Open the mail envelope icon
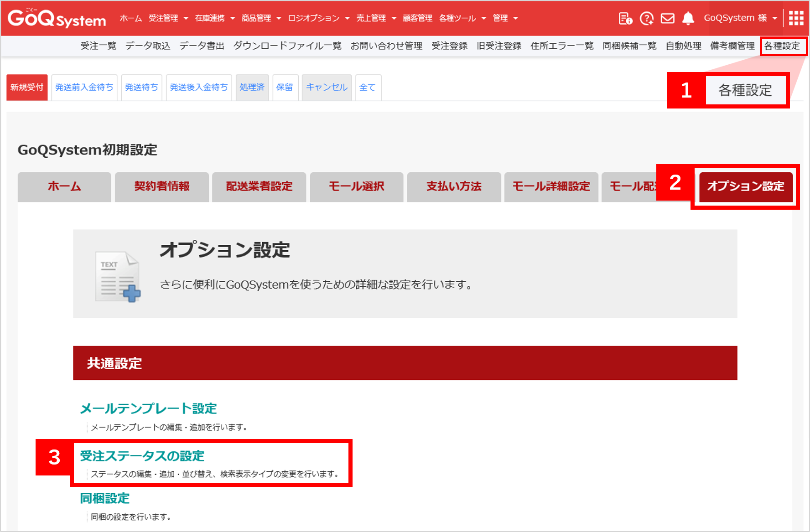 click(x=668, y=18)
